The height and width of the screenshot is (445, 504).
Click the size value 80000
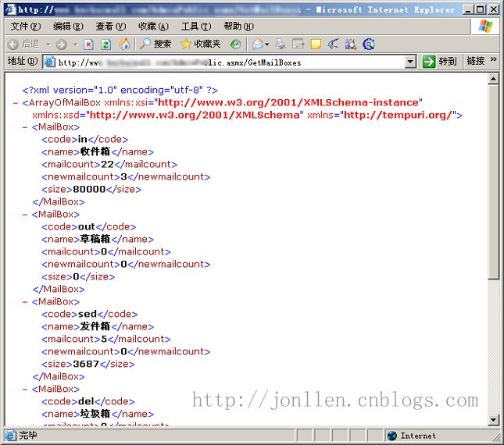point(89,190)
